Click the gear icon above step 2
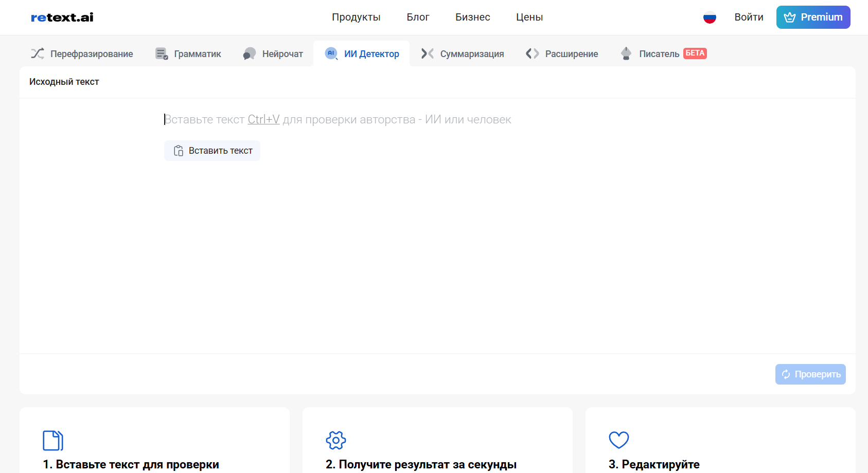The height and width of the screenshot is (473, 868). [x=336, y=440]
